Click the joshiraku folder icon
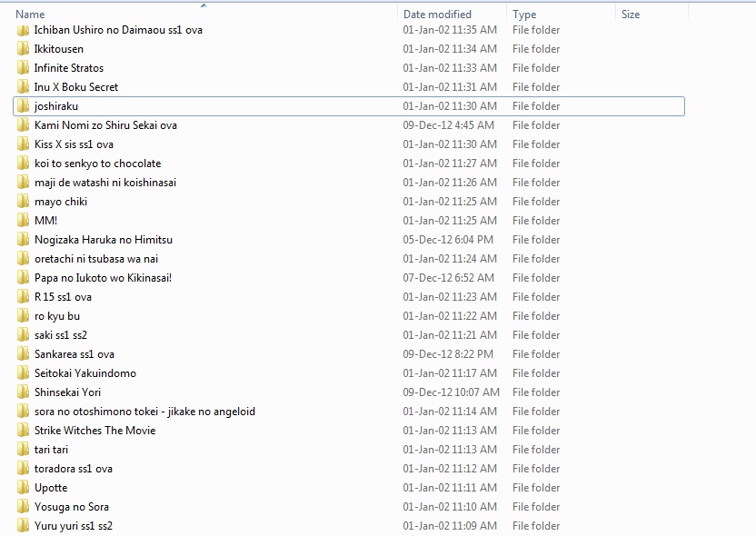The width and height of the screenshot is (756, 536). pos(23,106)
